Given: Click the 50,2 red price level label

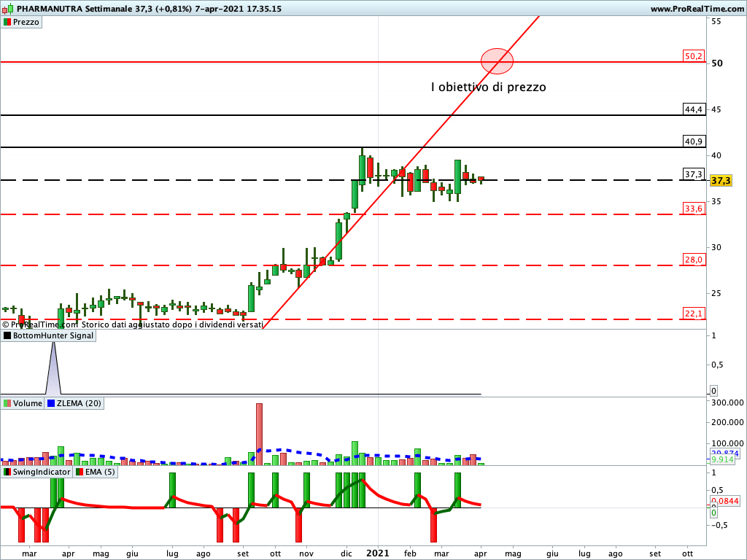Looking at the screenshot, I should click(x=693, y=56).
